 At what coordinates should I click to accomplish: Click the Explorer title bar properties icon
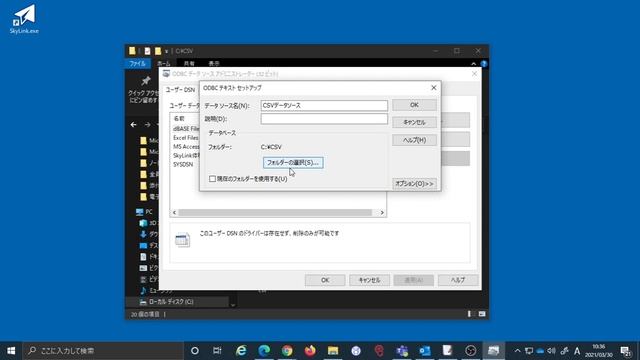pyautogui.click(x=147, y=51)
